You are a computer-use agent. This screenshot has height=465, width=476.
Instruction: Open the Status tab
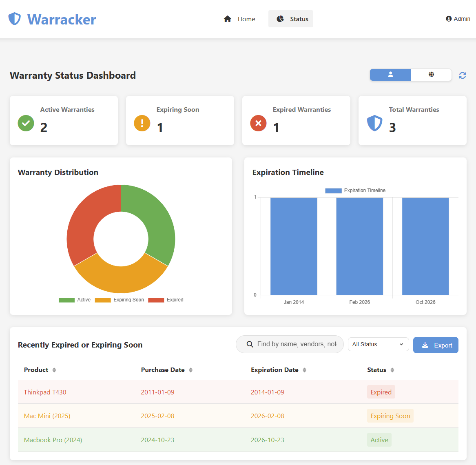click(290, 19)
